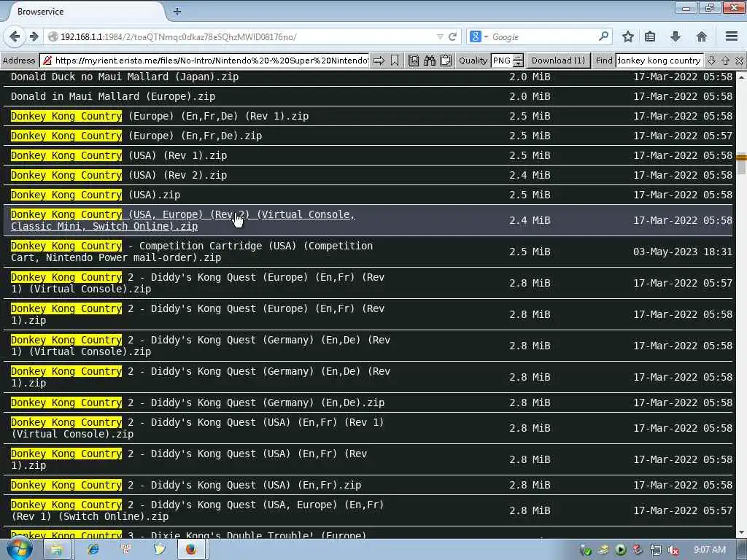Click the 2.4 MiB size for USA Rev 2
The height and width of the screenshot is (560, 747).
(530, 175)
